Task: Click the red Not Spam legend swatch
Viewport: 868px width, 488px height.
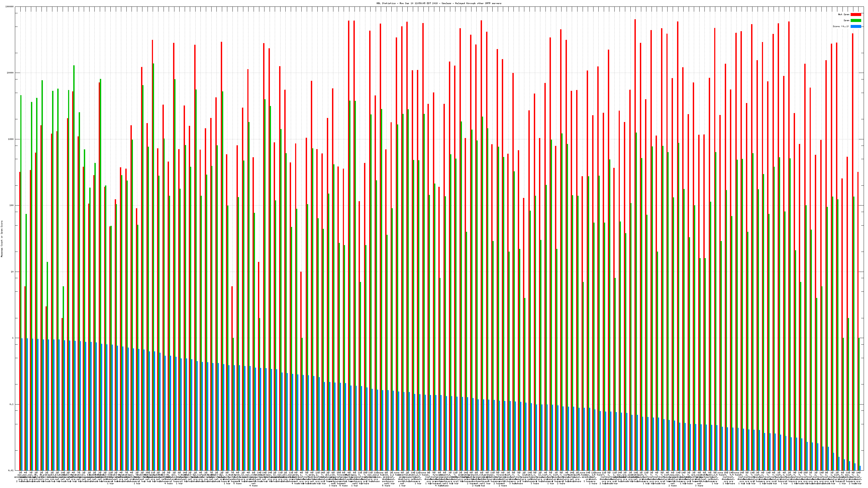Action: tap(856, 14)
